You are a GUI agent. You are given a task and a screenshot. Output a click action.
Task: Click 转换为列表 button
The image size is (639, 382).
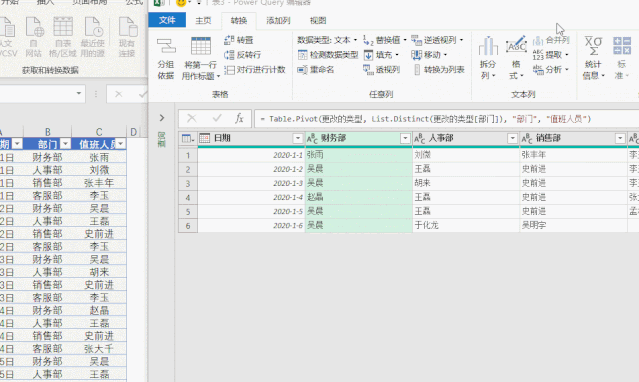(439, 70)
